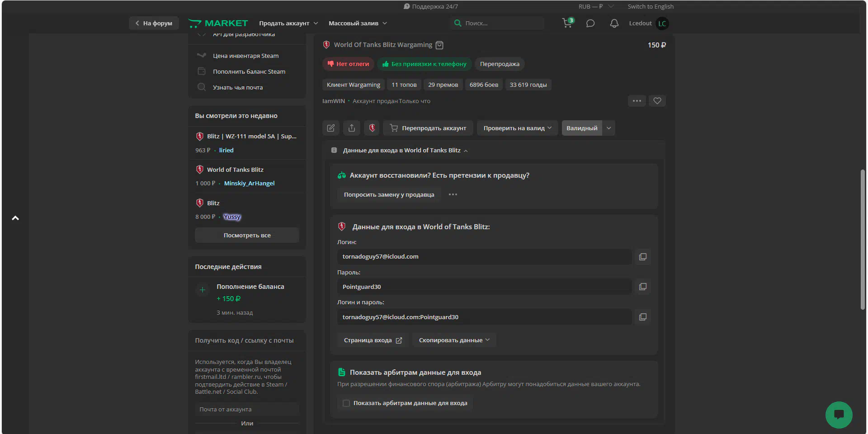Open the shopping cart icon
This screenshot has width=868, height=434.
567,23
